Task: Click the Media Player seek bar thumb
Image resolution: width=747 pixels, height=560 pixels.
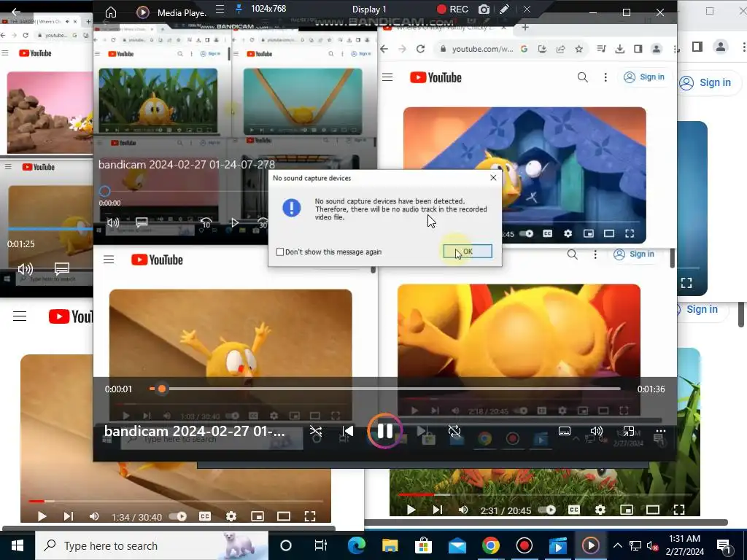Action: 162,389
